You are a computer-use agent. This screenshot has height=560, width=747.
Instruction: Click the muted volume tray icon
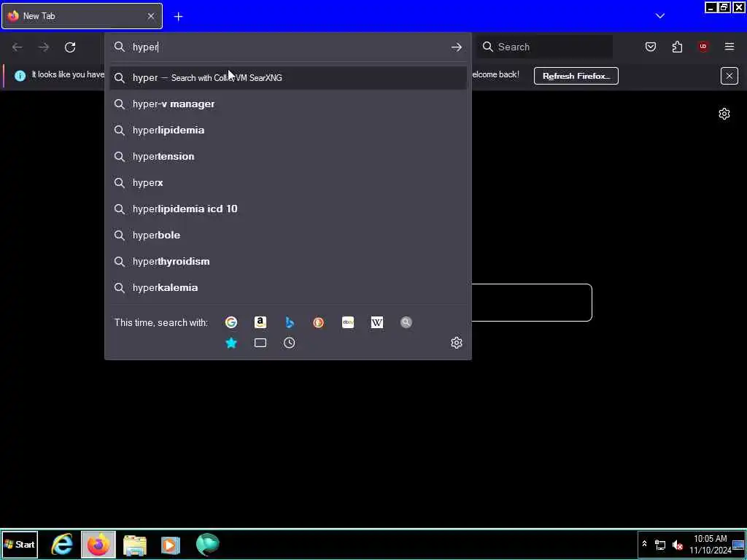click(x=677, y=544)
